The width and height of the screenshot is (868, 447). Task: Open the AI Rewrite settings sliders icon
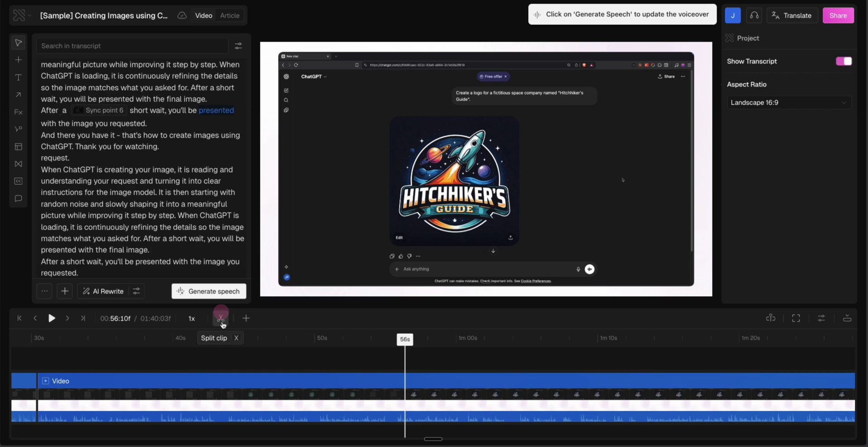pos(136,291)
